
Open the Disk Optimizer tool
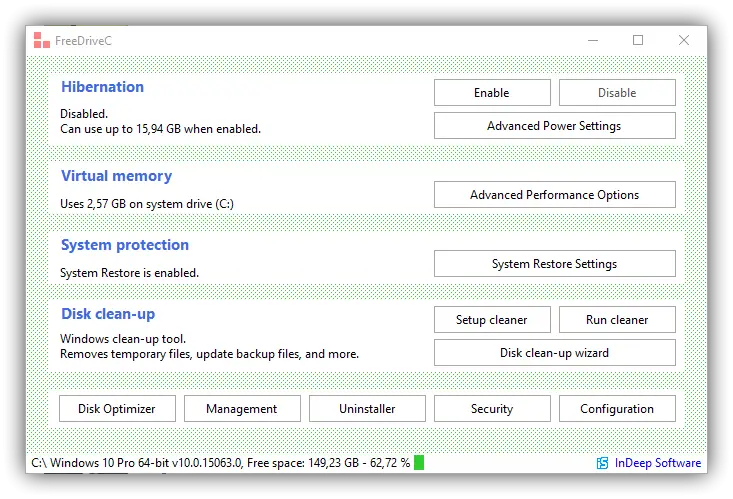click(117, 409)
